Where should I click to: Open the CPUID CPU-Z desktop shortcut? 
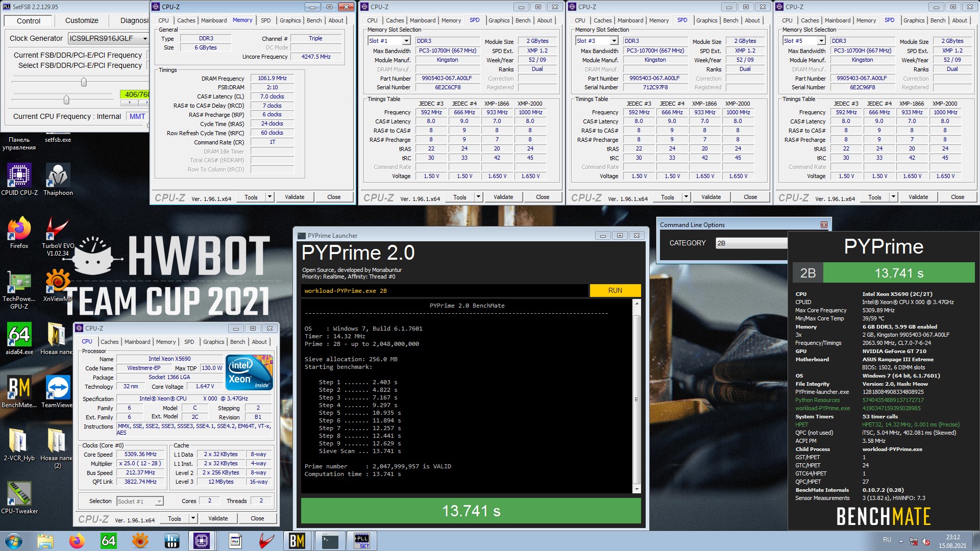[x=19, y=180]
